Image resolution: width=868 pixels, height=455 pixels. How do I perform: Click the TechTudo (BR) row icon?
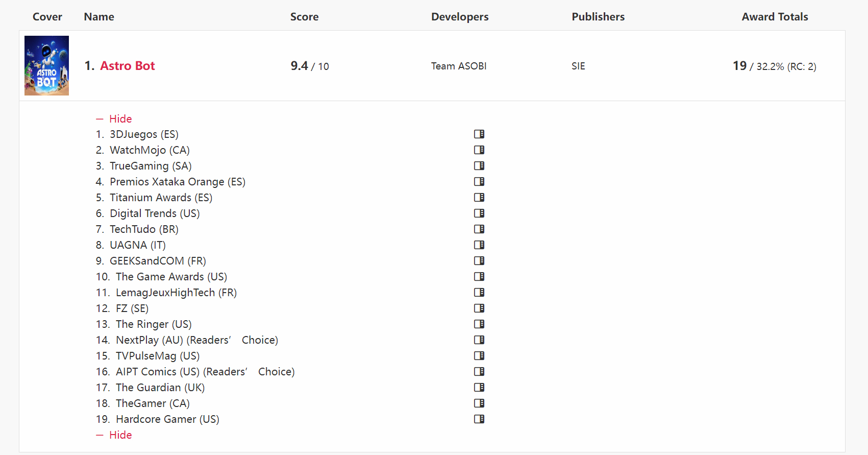coord(479,229)
